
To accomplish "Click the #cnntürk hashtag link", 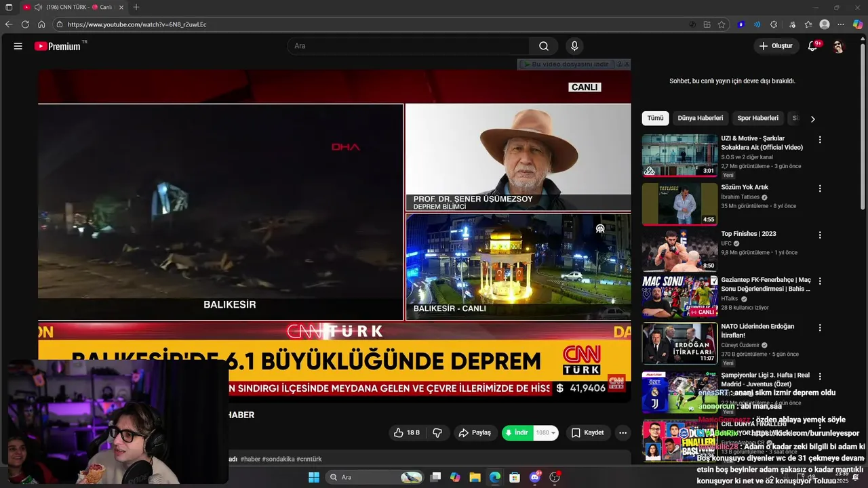I will tap(309, 459).
